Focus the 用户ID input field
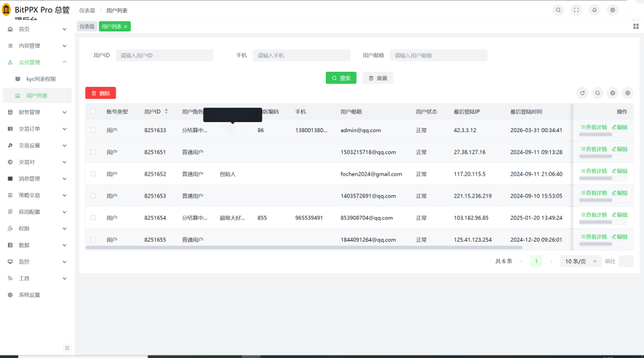The image size is (644, 358). (x=164, y=55)
